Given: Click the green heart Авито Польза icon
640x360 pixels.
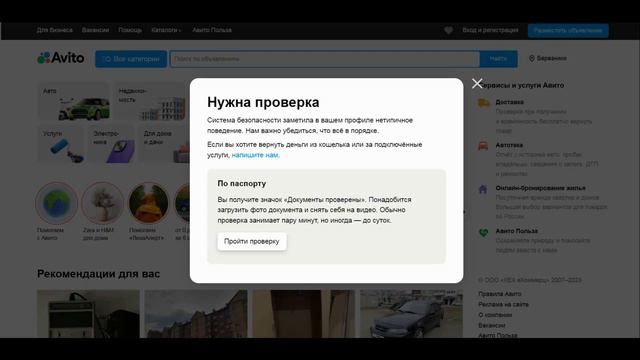Looking at the screenshot, I should [x=483, y=233].
